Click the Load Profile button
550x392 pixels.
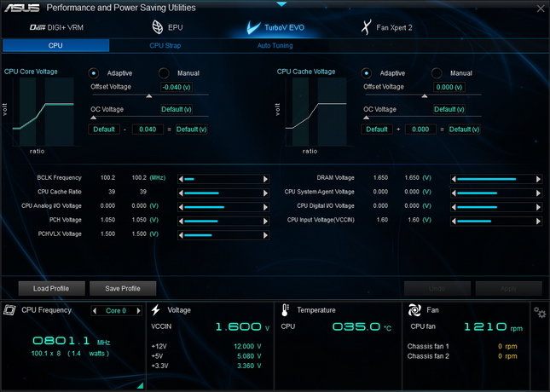click(51, 289)
